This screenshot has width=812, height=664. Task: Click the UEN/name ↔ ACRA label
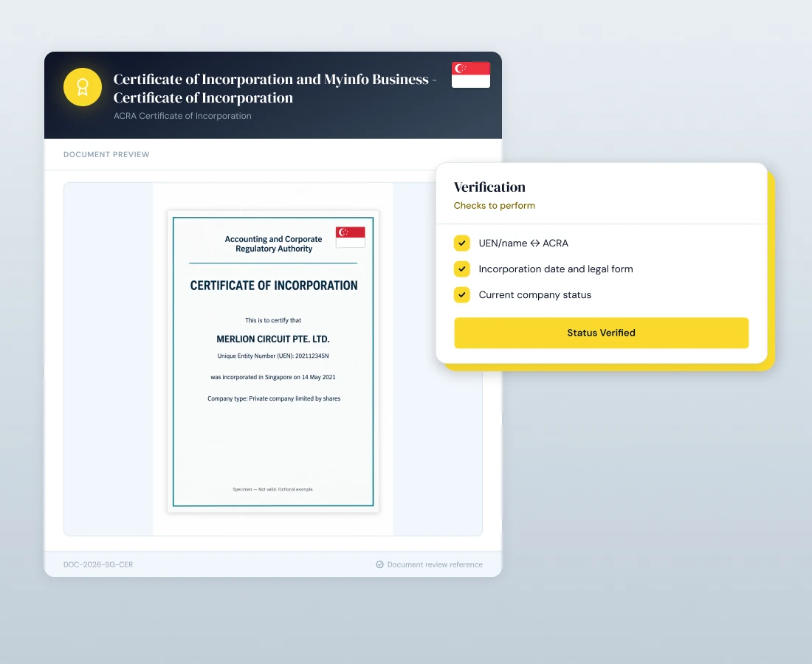pos(523,243)
